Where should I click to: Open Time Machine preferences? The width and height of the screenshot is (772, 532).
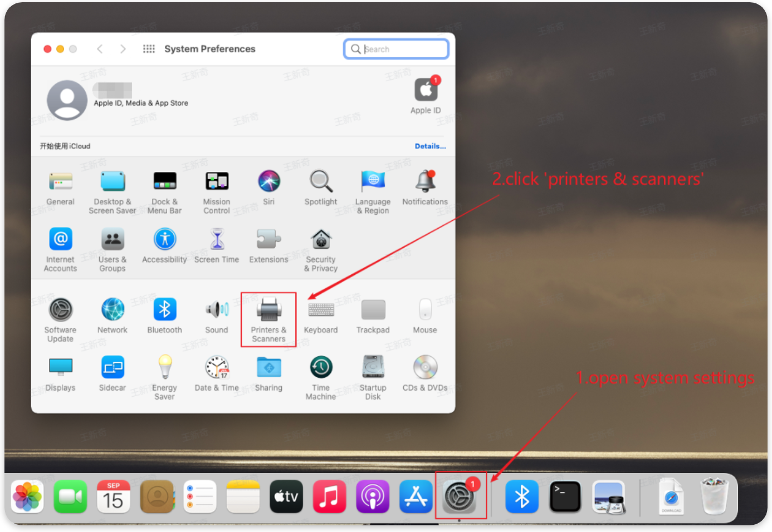(x=321, y=367)
